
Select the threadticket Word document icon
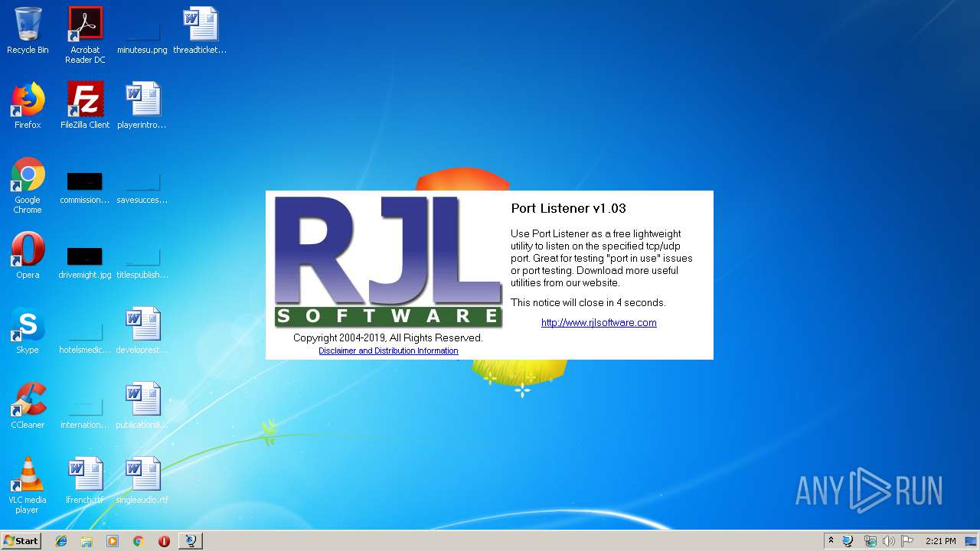200,31
